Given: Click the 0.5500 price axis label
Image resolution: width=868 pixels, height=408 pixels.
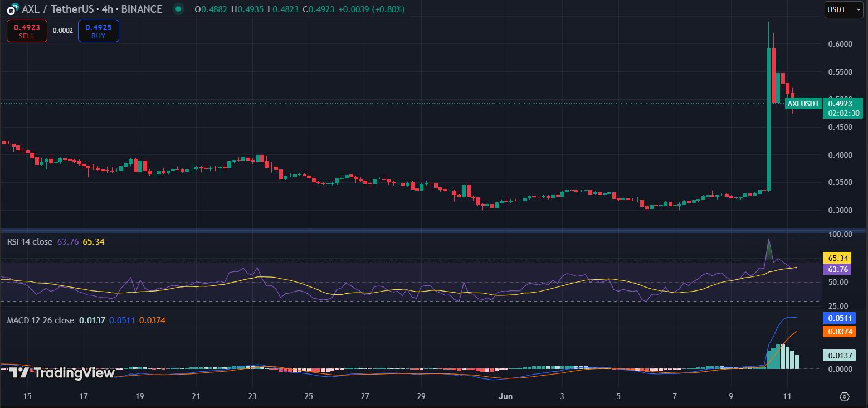Looking at the screenshot, I should (x=839, y=72).
